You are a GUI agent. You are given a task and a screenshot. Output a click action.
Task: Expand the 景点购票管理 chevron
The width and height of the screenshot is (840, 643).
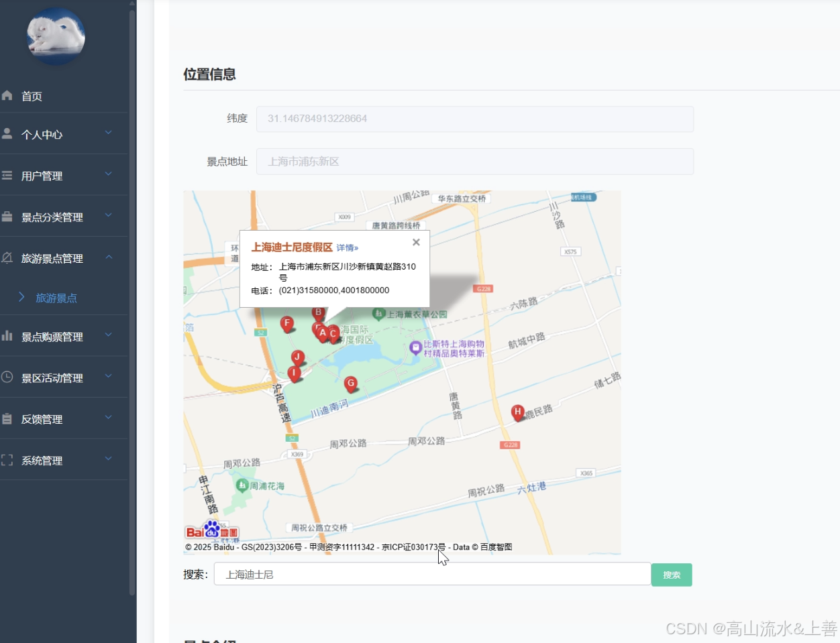[109, 335]
